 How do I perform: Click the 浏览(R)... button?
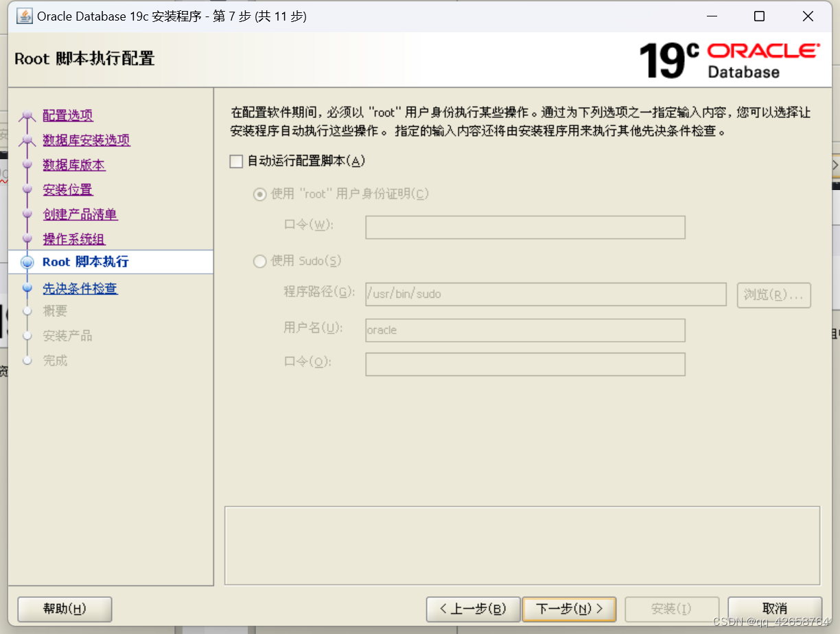[x=774, y=295]
